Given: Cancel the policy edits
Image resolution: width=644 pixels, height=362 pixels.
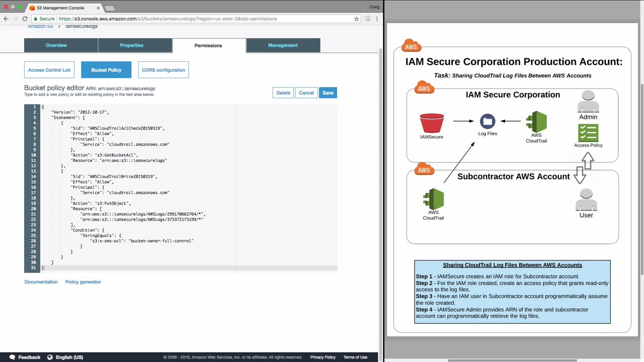Looking at the screenshot, I should click(x=306, y=93).
